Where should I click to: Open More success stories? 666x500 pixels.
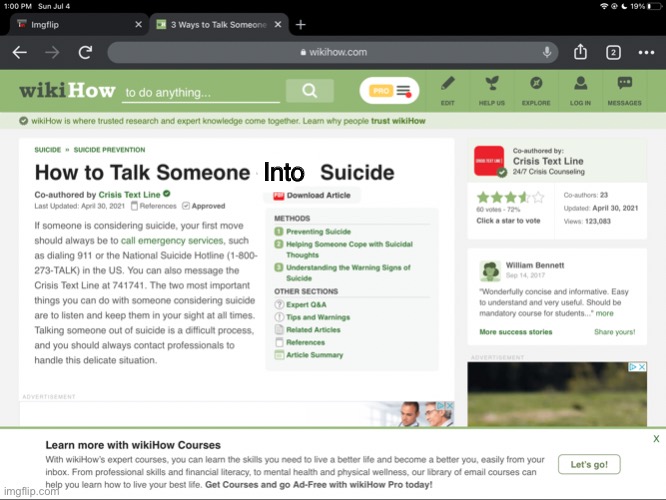(516, 332)
